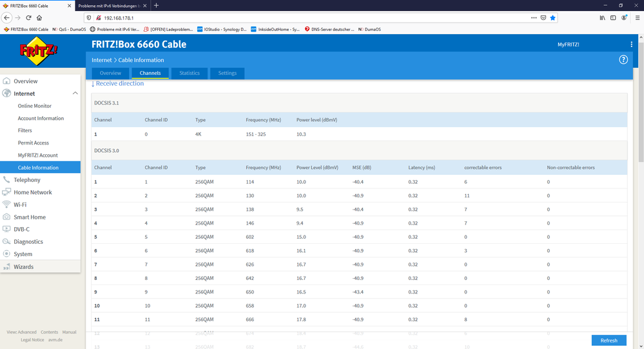This screenshot has height=349, width=644.
Task: Open Firefox hamburger menu
Action: (x=638, y=17)
